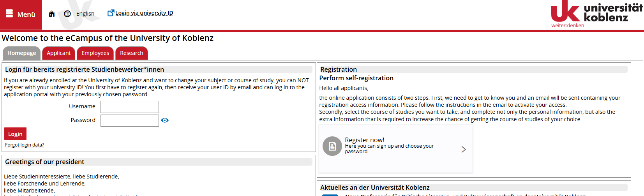The height and width of the screenshot is (196, 644).
Task: Show password with the eye icon
Action: click(165, 120)
